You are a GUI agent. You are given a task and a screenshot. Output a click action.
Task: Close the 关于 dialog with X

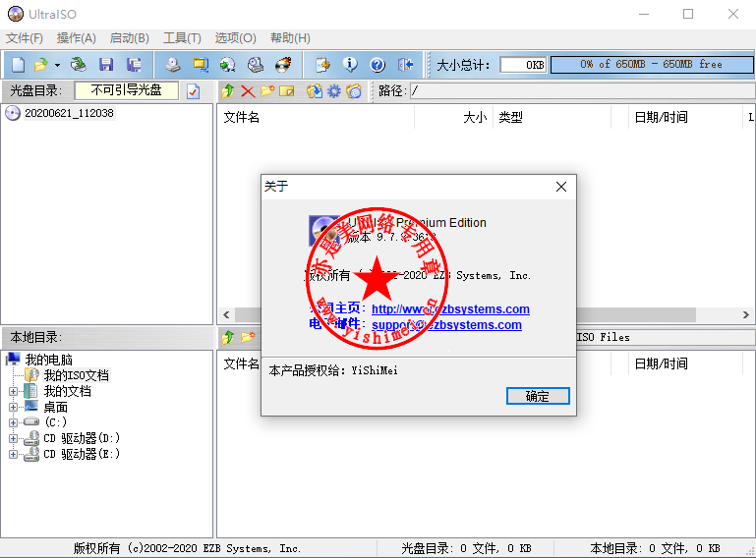(x=560, y=187)
